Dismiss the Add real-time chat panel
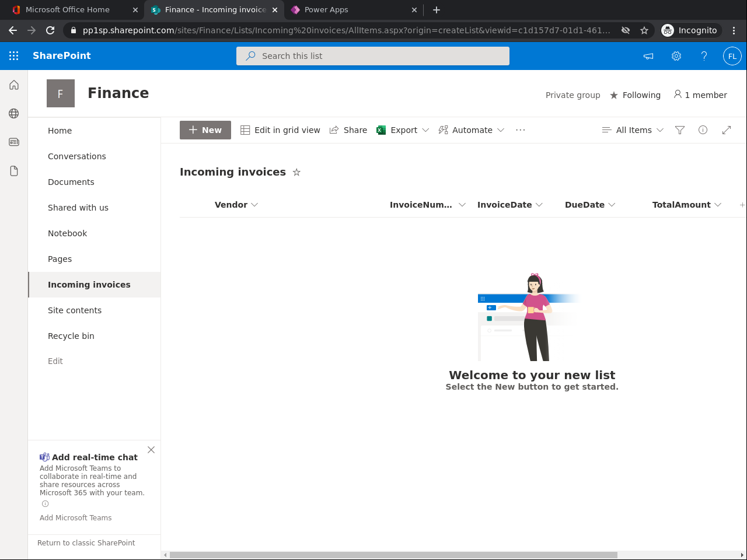Image resolution: width=747 pixels, height=560 pixels. (x=151, y=450)
